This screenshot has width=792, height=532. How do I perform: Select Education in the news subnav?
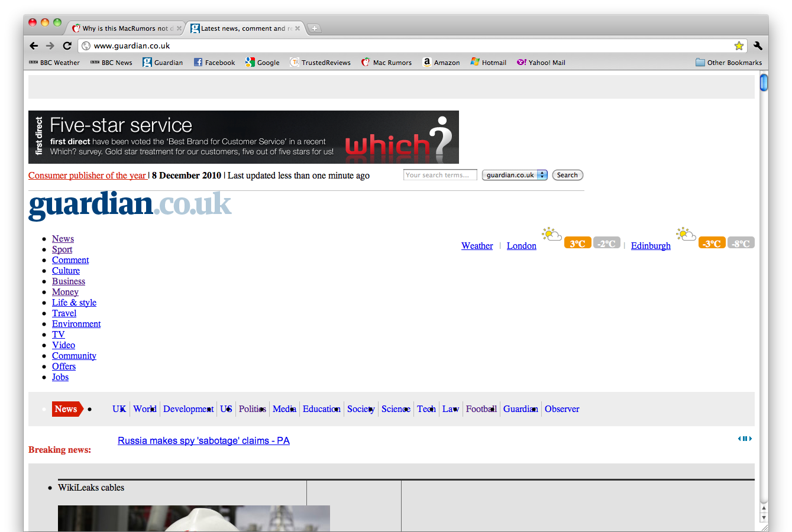point(322,409)
